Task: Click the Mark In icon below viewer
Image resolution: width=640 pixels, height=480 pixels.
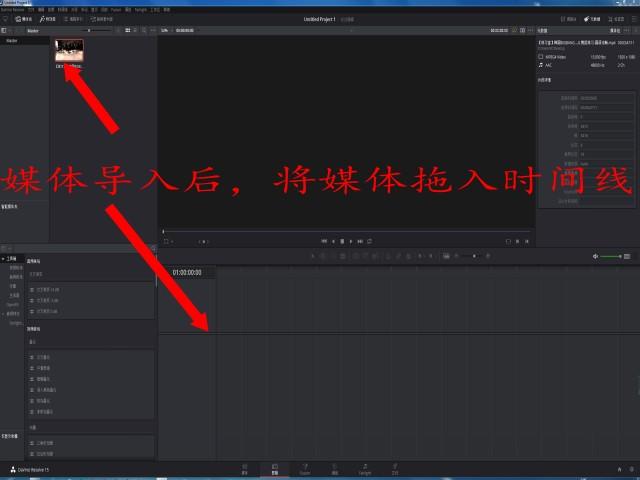Action: (517, 242)
